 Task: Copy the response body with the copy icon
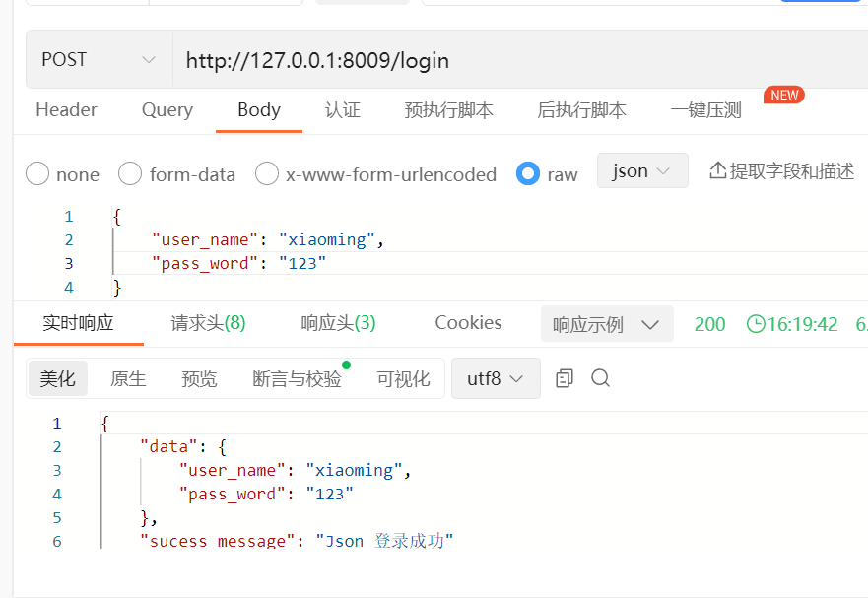pyautogui.click(x=565, y=378)
